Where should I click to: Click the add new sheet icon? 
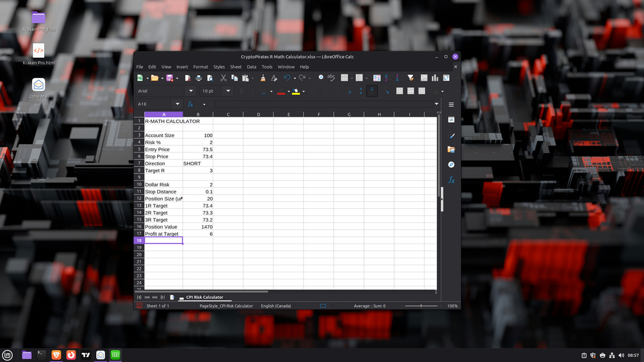pos(172,297)
